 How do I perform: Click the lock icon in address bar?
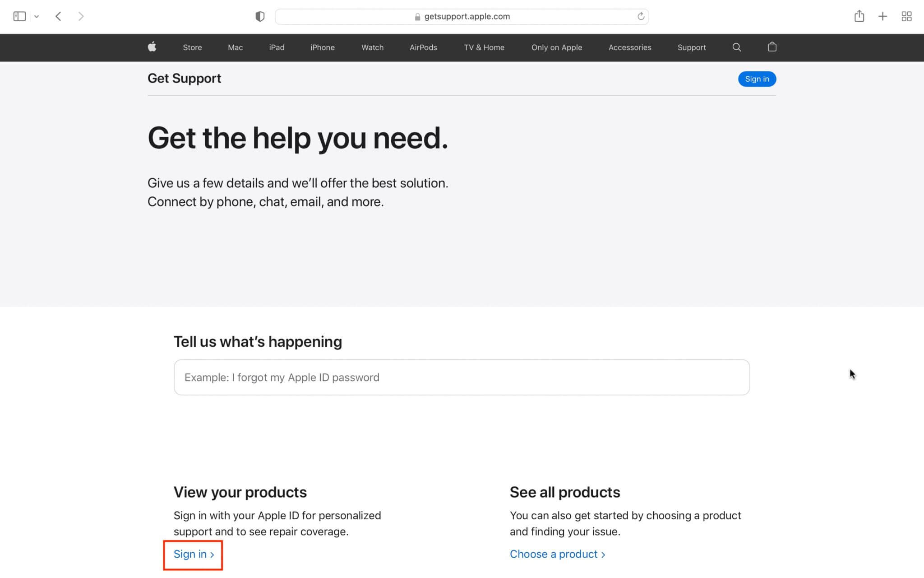tap(417, 17)
